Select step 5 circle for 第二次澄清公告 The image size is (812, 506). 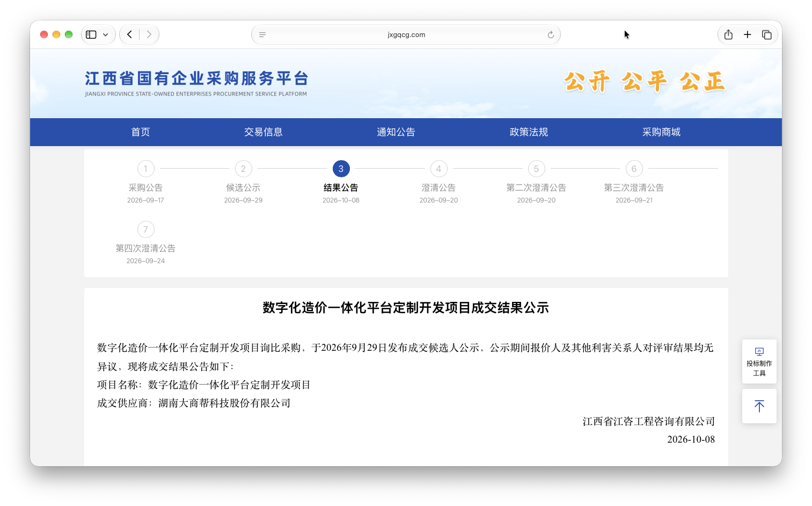(536, 169)
